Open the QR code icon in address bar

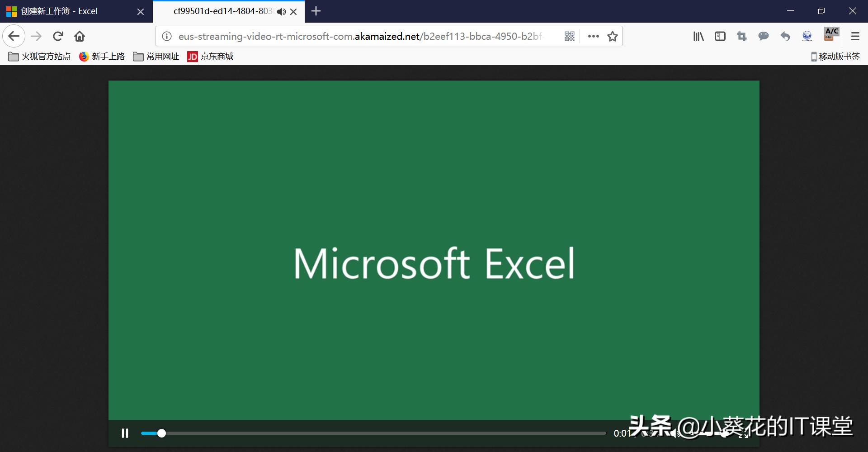[x=569, y=36]
